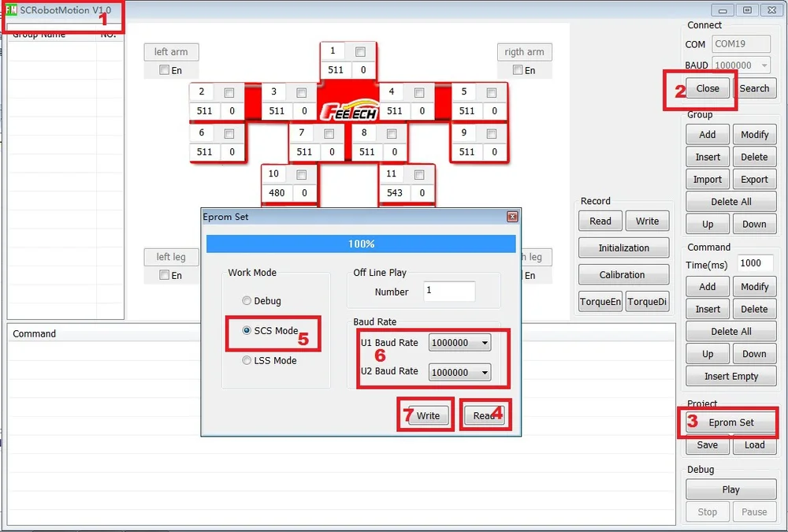Close the Eprom Set dialog
Screen dimensions: 788x532
tap(512, 217)
